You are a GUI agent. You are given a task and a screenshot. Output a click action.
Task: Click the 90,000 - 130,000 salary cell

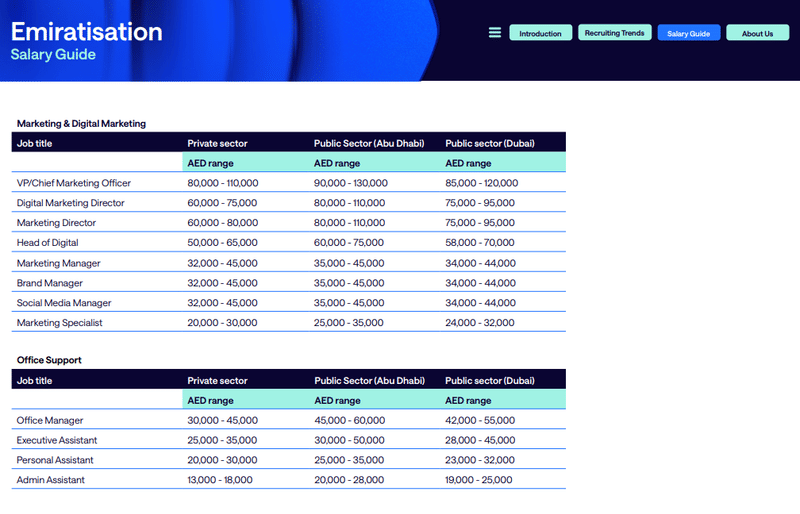point(350,183)
